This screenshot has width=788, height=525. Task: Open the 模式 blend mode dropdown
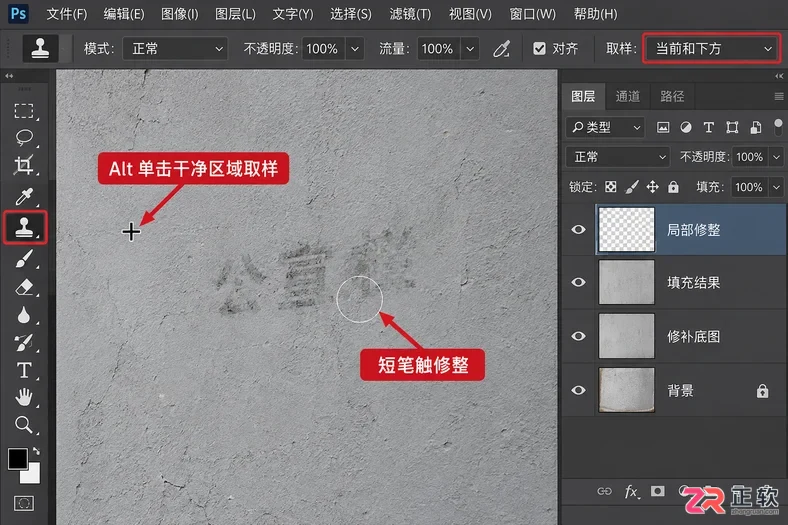click(x=174, y=49)
